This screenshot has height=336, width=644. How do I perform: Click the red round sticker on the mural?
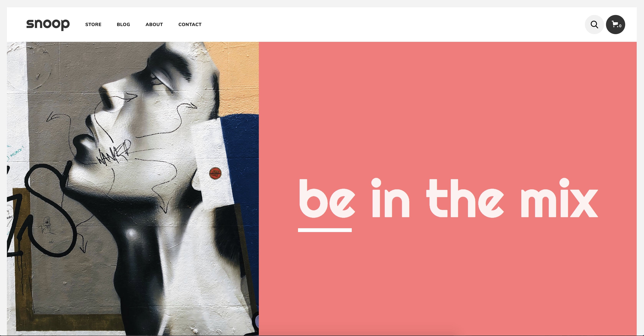click(x=215, y=173)
